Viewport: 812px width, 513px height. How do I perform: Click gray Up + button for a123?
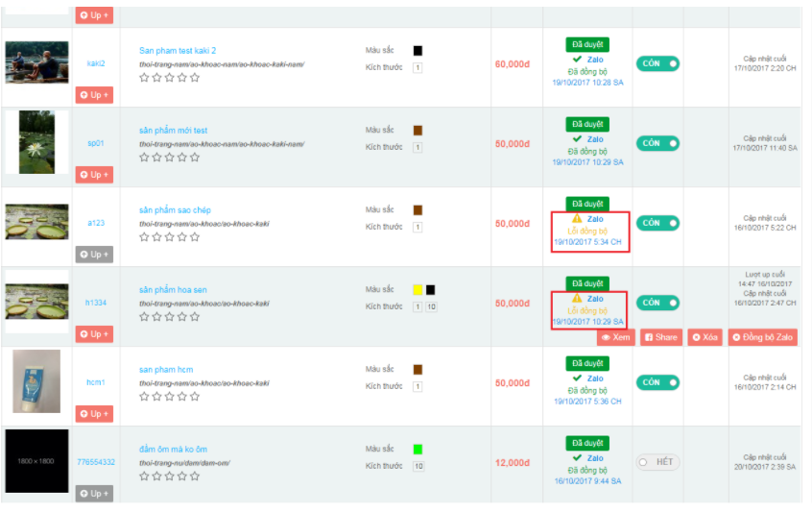pyautogui.click(x=94, y=255)
